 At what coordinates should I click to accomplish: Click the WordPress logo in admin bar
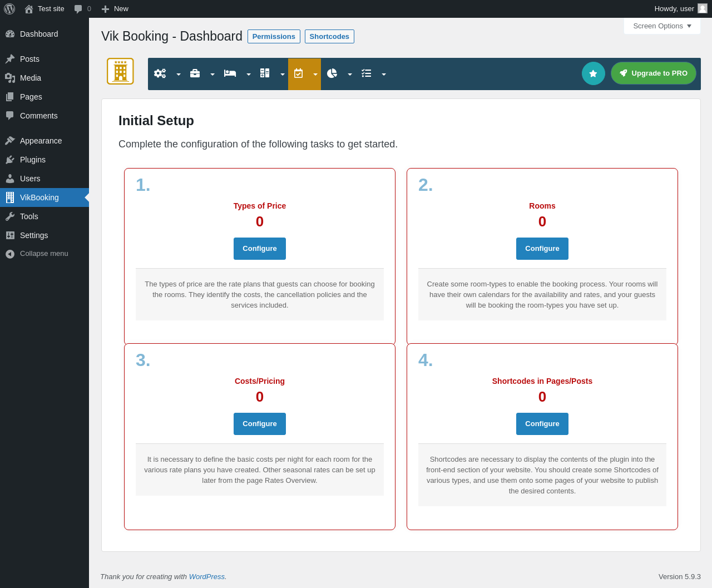pos(9,9)
